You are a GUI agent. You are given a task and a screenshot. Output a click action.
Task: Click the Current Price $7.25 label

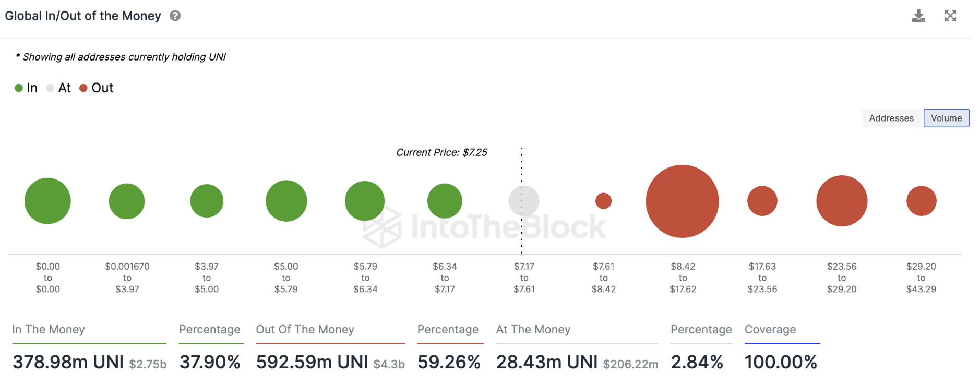[x=441, y=152]
